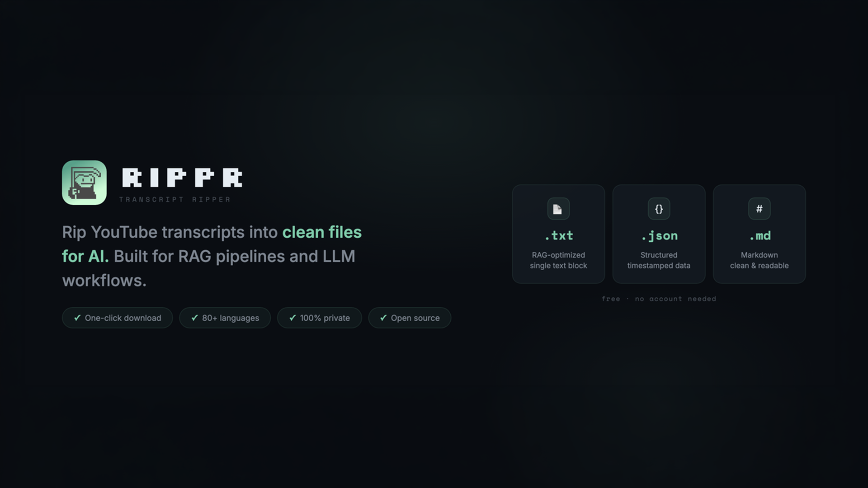The image size is (868, 488).
Task: Click the checkmark inside Open source badge
Action: tap(383, 318)
